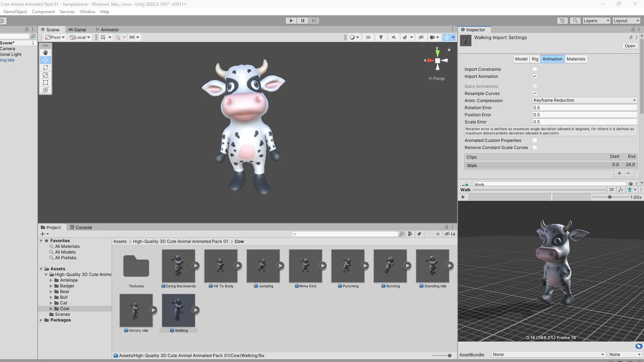The image size is (644, 362).
Task: Toggle hidden objects visibility icon
Action: click(421, 37)
